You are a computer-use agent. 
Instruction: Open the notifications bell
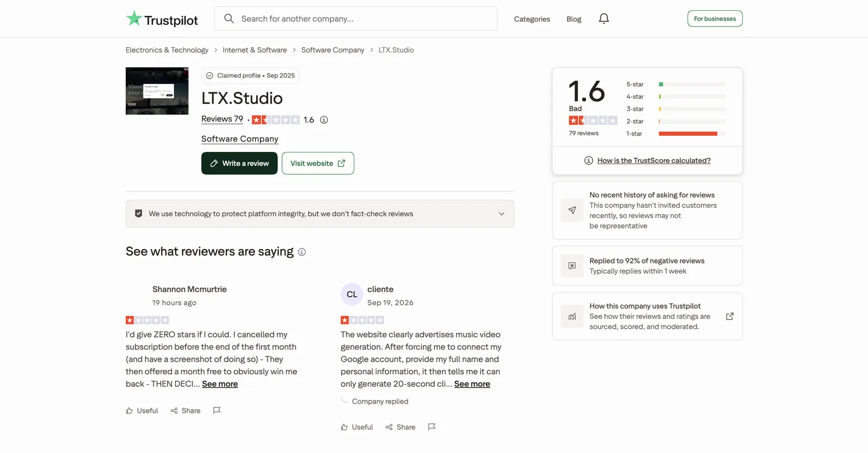604,19
